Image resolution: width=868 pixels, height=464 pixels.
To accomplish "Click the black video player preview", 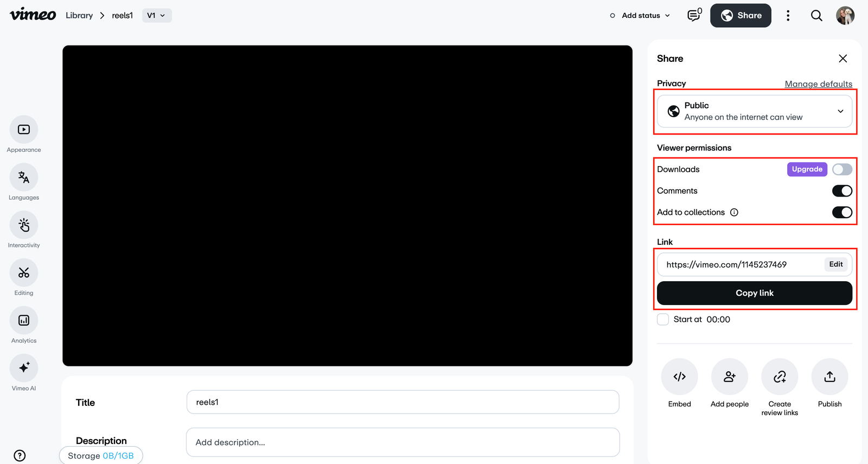I will point(347,206).
